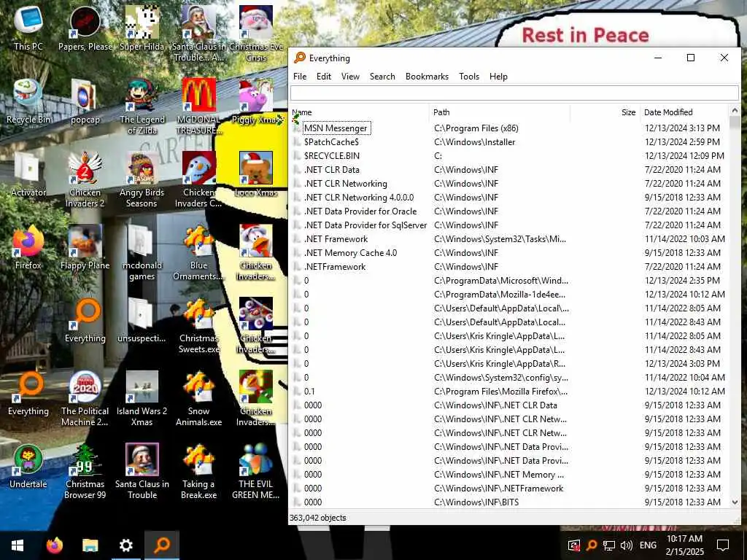Sort results by Path column header

click(x=500, y=112)
